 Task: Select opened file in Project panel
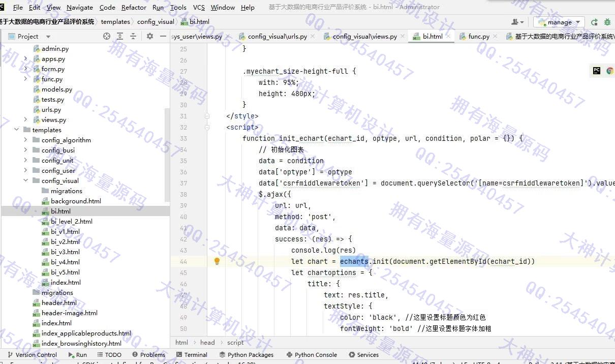point(107,36)
